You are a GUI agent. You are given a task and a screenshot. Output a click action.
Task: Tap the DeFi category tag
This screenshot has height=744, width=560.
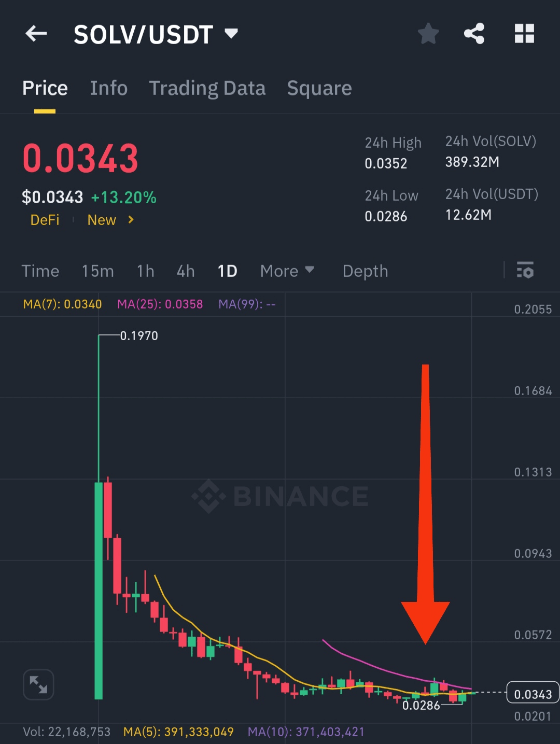coord(45,220)
